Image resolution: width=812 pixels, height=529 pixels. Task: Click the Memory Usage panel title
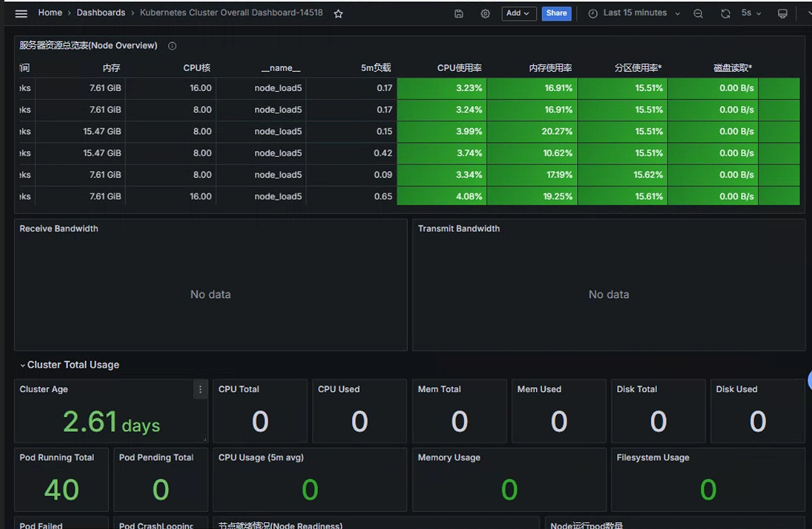tap(449, 457)
